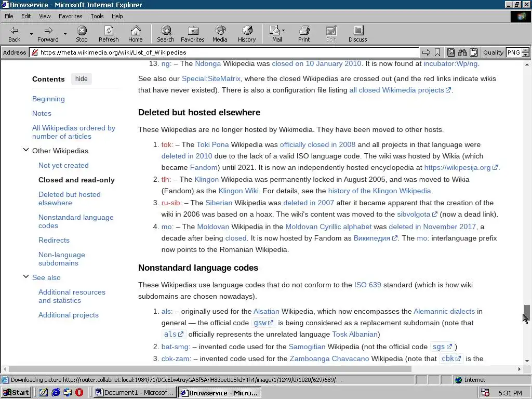This screenshot has width=532, height=399.
Task: Click the bookmarked page icon in the address toolbar
Action: pos(450,52)
